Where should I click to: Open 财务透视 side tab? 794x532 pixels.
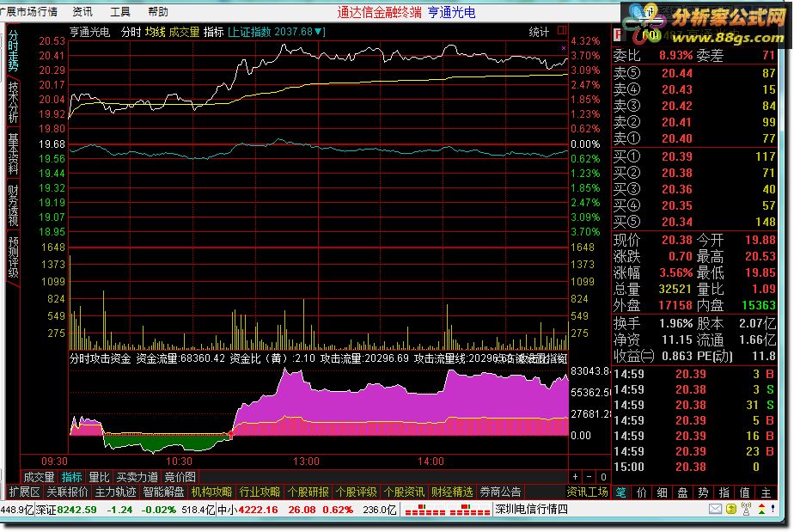(13, 205)
